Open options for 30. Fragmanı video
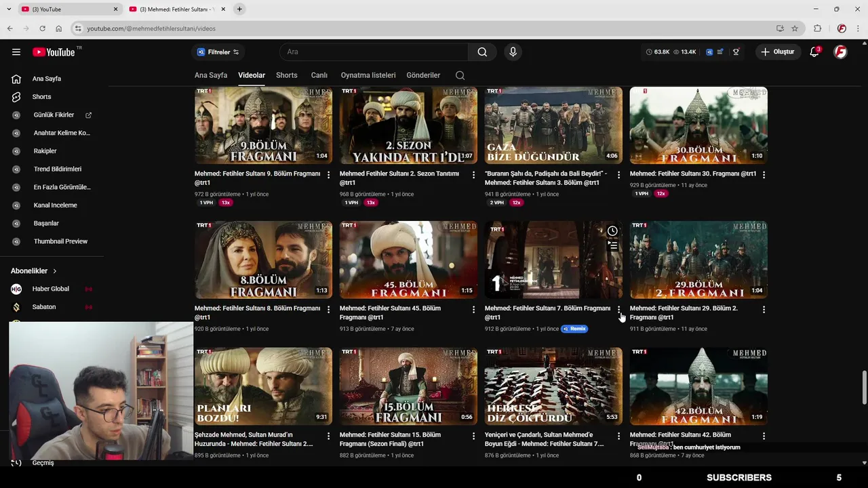This screenshot has width=868, height=488. [764, 175]
